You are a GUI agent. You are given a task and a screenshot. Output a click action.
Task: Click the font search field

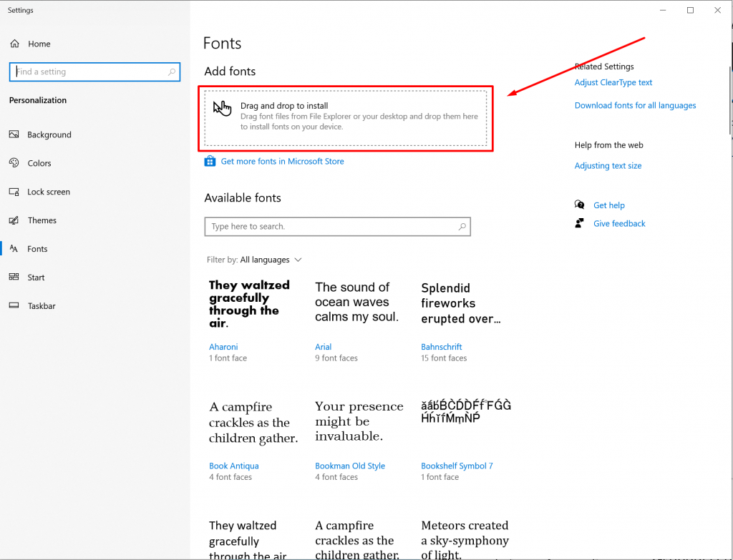click(337, 227)
